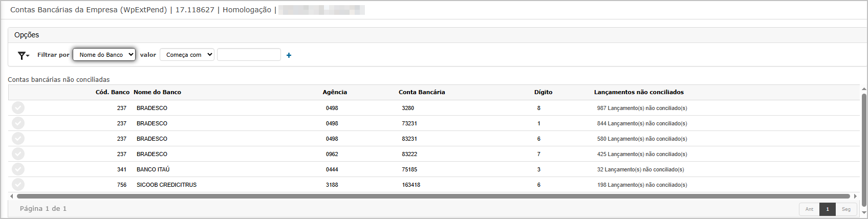Select page 1 in the pagination
The image size is (868, 219).
[x=828, y=209]
